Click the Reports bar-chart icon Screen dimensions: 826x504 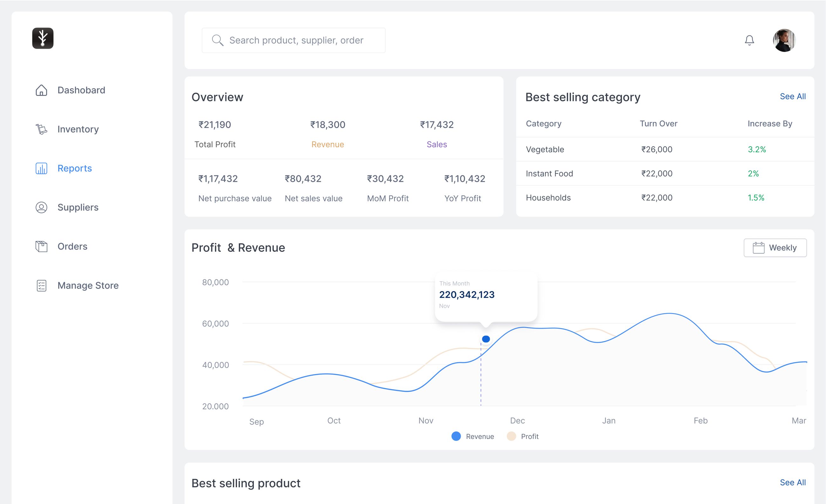coord(41,168)
